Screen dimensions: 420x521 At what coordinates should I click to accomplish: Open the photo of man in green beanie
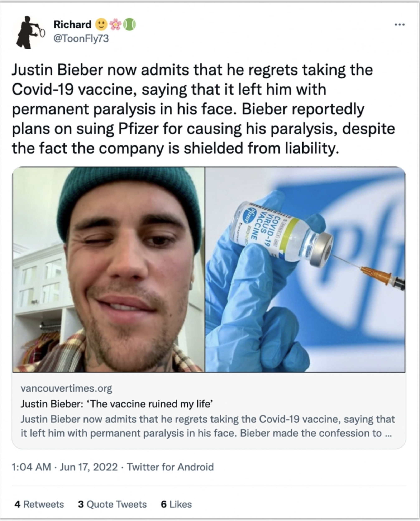[x=109, y=269]
